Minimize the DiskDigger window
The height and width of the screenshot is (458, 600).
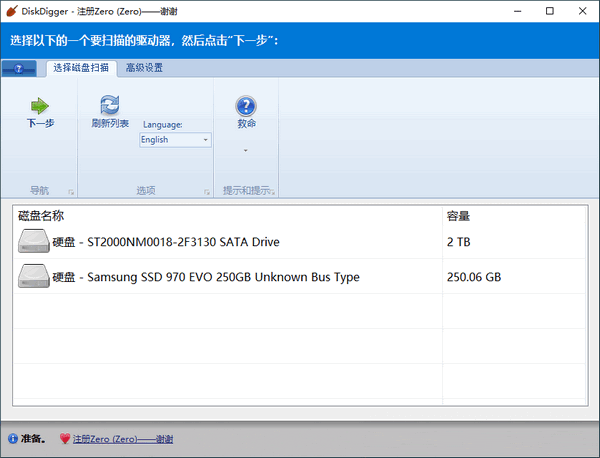(x=517, y=11)
